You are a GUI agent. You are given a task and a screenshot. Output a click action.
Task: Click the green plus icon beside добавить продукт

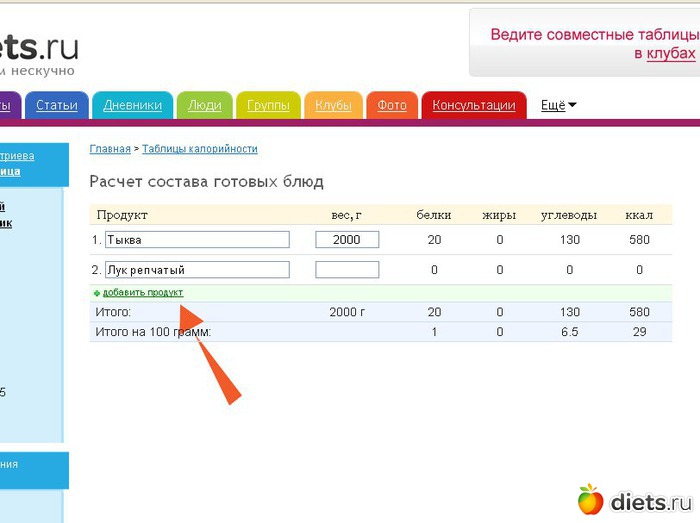tap(97, 293)
